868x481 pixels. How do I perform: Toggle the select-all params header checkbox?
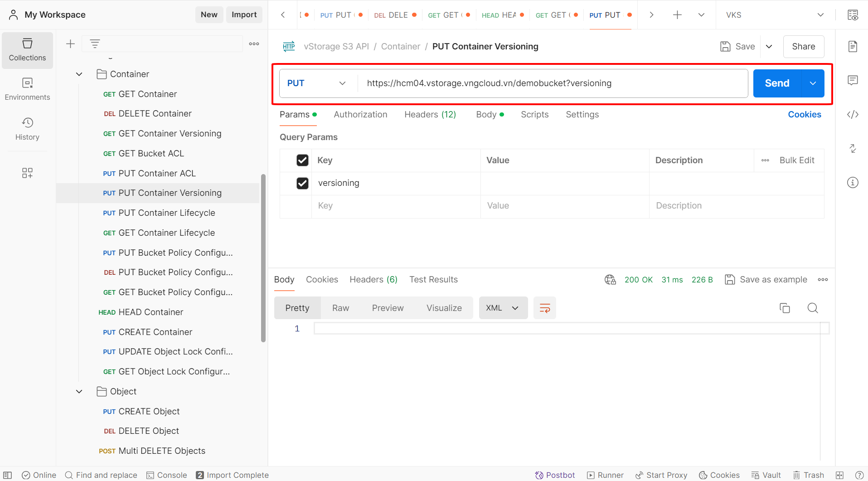click(x=302, y=160)
